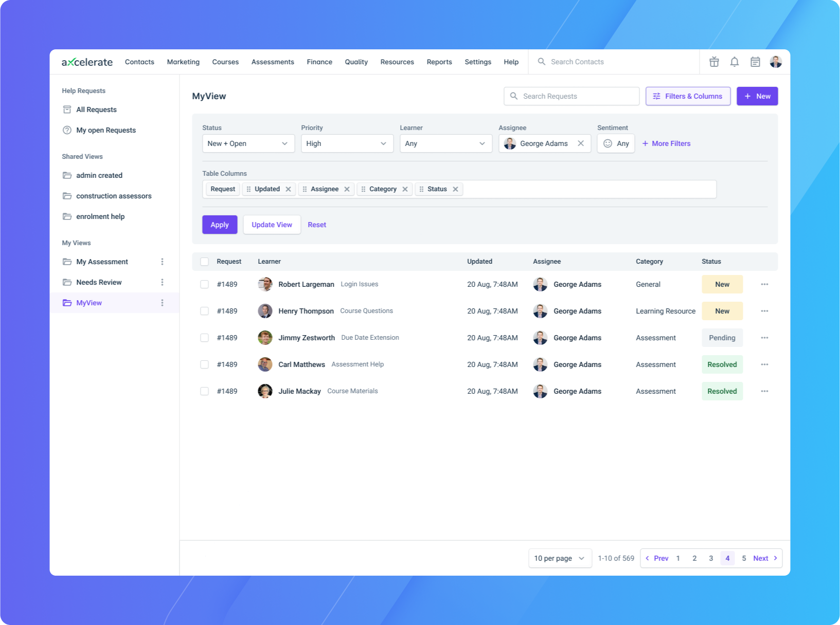Click the Search Requests input field

point(571,96)
